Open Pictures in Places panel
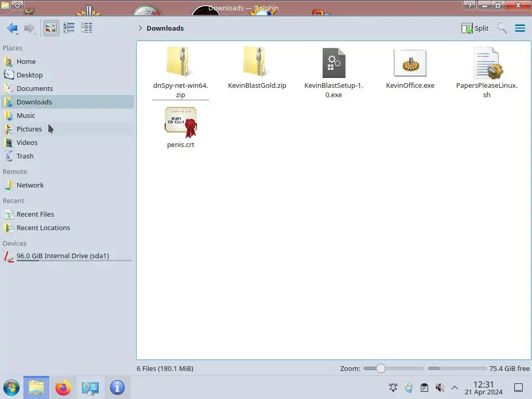The image size is (532, 399). (68, 129)
